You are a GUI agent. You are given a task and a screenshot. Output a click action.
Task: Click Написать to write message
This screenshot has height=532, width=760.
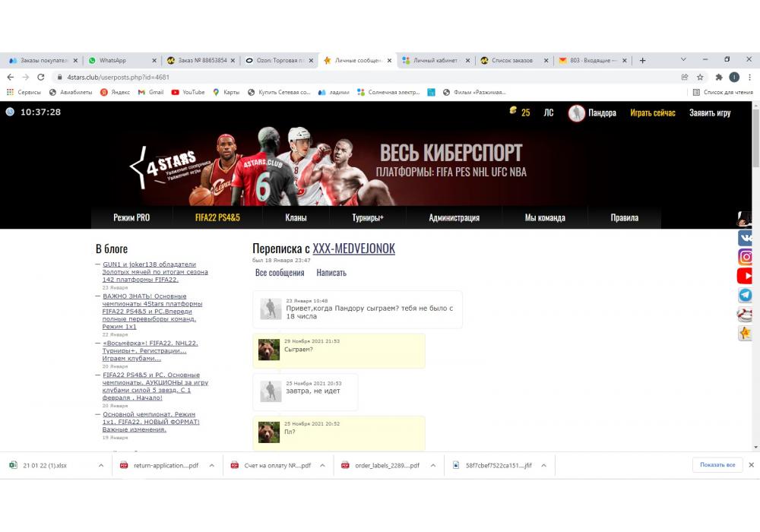331,273
